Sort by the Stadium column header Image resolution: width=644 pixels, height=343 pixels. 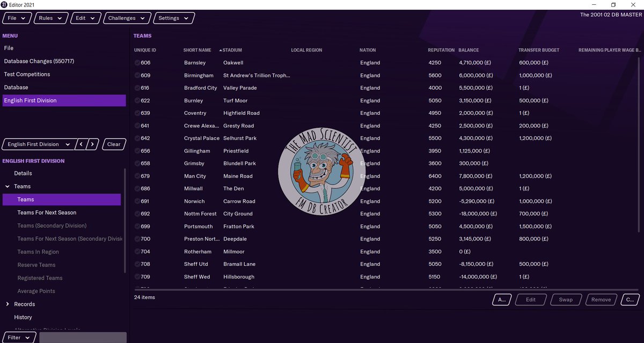pos(232,50)
